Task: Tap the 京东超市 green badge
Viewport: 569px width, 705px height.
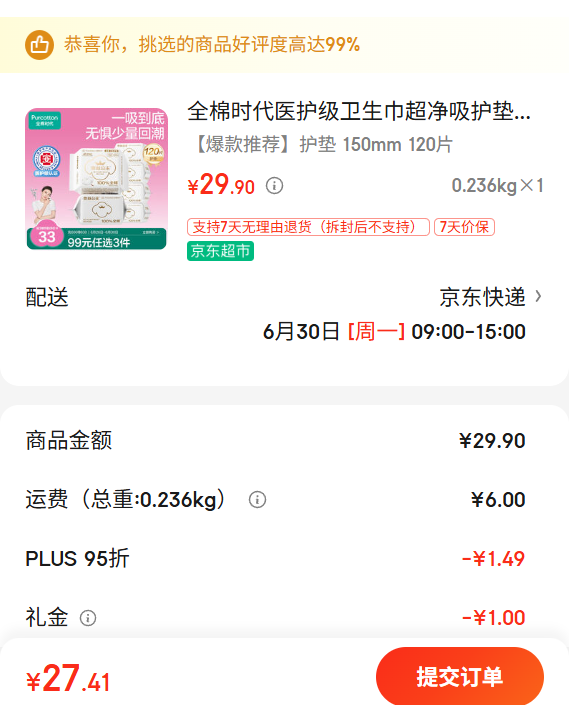Action: pyautogui.click(x=220, y=251)
